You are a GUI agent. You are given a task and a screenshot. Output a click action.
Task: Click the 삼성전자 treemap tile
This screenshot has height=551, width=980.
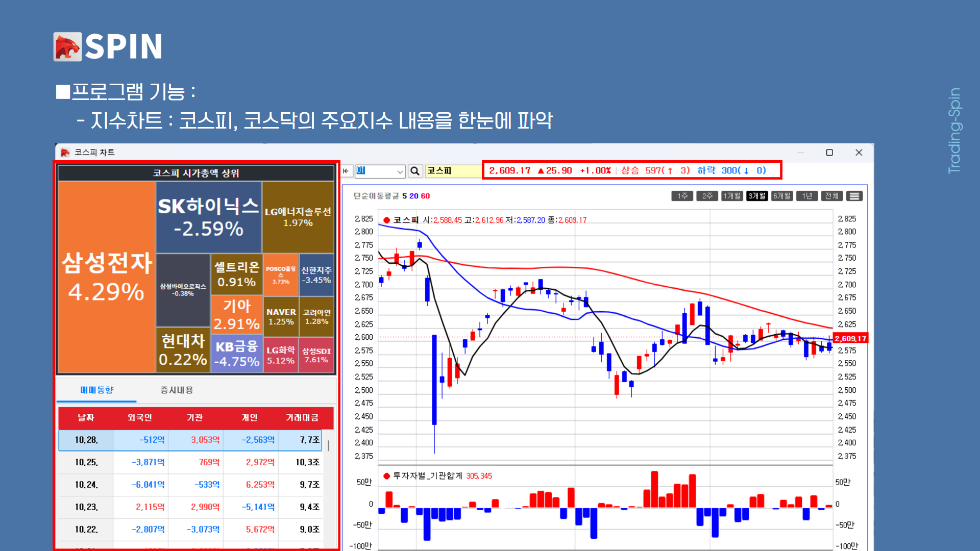(106, 277)
